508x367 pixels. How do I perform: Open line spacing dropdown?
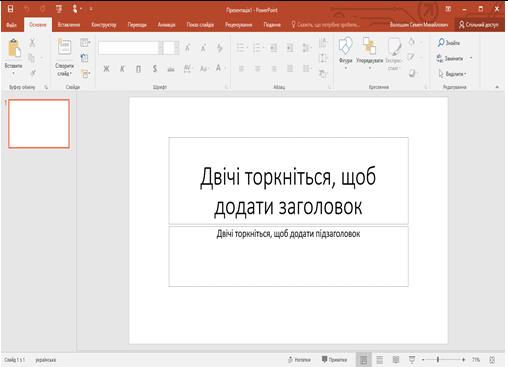[307, 48]
